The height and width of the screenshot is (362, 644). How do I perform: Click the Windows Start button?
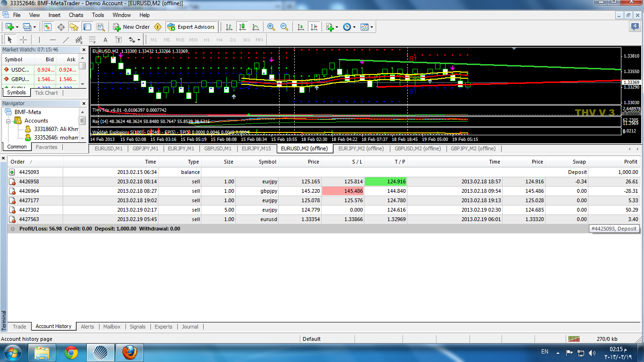point(12,352)
